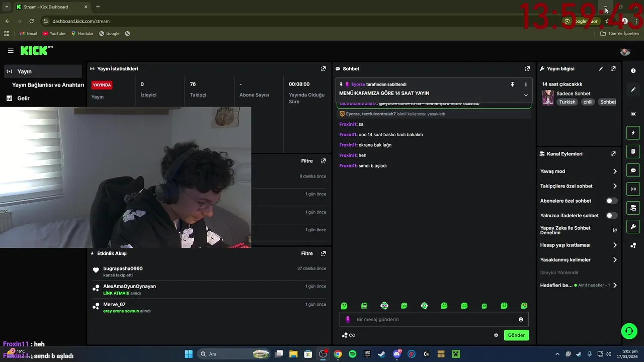Image resolution: width=644 pixels, height=362 pixels.
Task: Toggle the chat bubble sidebar icon
Action: (633, 170)
